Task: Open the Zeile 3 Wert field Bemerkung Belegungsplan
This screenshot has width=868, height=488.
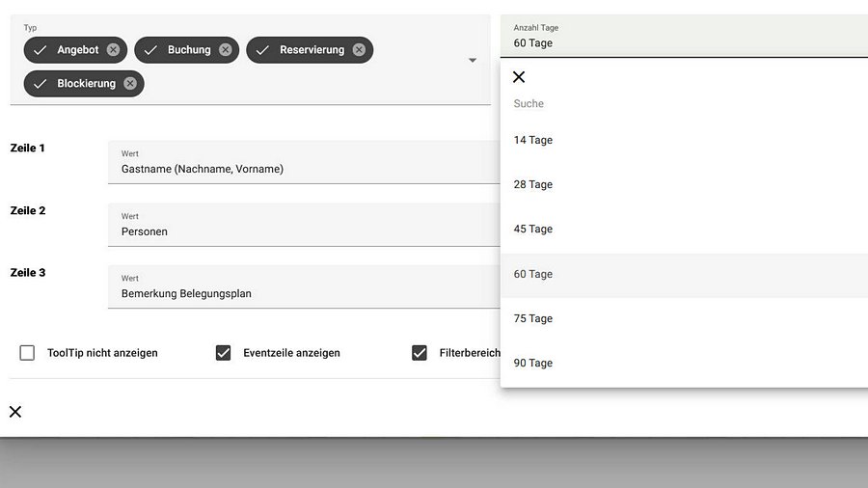Action: tap(304, 286)
